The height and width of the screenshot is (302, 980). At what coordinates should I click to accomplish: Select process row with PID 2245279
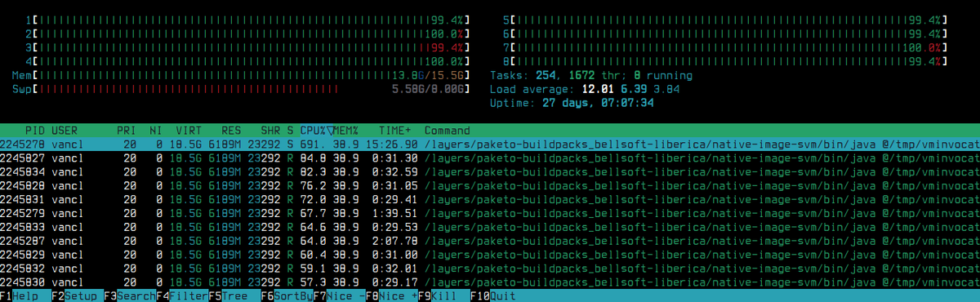pyautogui.click(x=490, y=213)
